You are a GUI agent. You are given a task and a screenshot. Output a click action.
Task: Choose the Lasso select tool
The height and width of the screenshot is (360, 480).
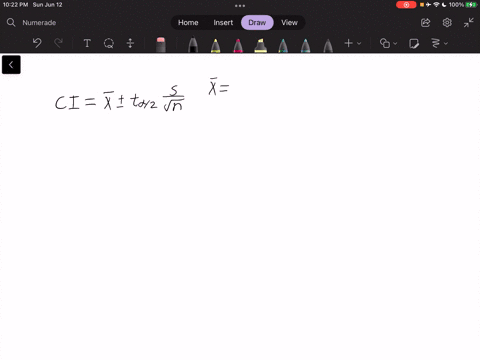click(109, 43)
